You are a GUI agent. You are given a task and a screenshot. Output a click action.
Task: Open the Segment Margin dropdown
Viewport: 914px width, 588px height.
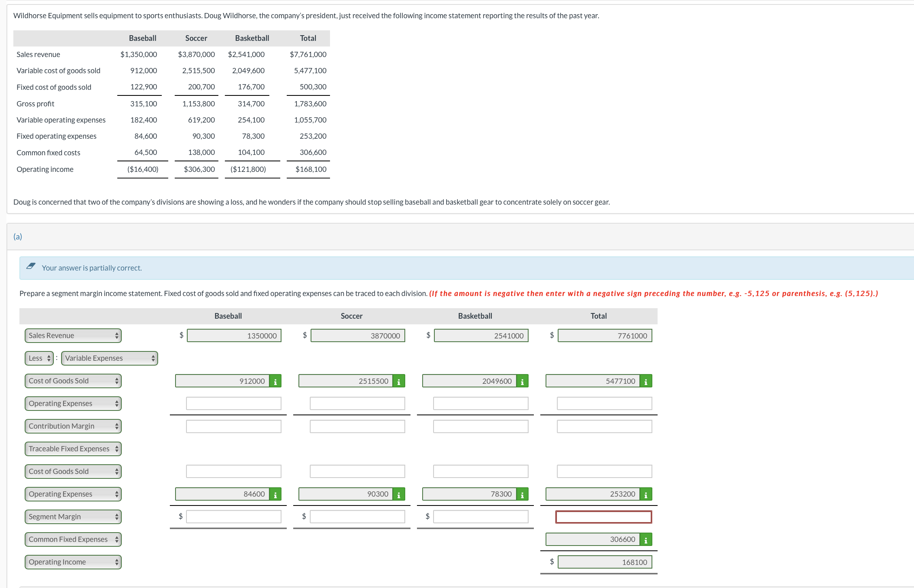point(73,517)
